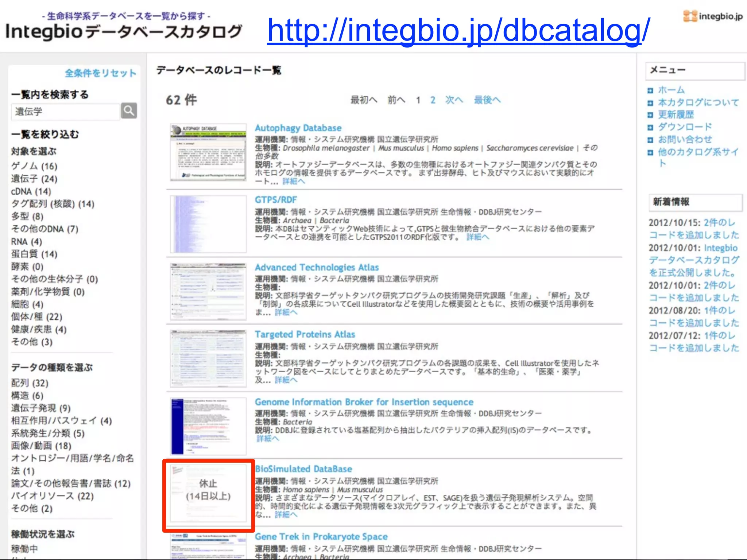Open the Autophagy Database record

click(298, 128)
